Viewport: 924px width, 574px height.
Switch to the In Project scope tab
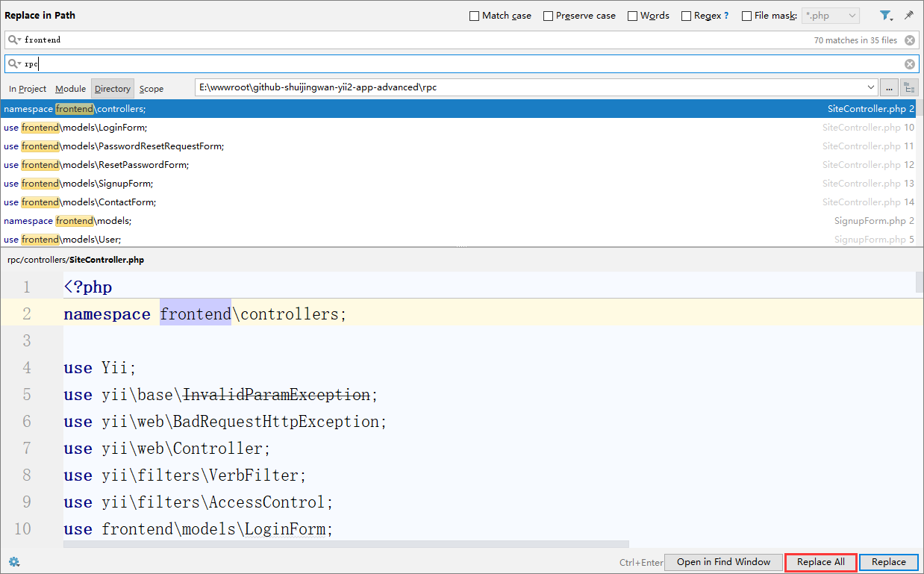click(28, 89)
